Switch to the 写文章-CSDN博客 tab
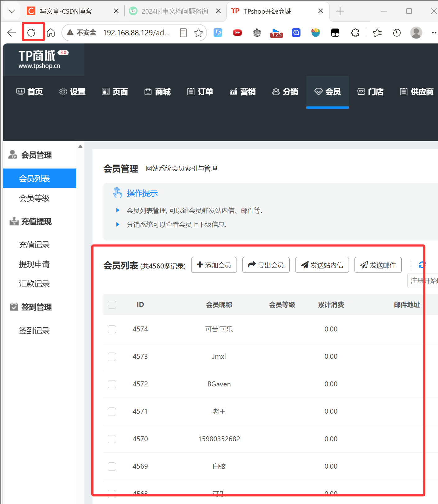Viewport: 438px width, 504px height. tap(66, 11)
